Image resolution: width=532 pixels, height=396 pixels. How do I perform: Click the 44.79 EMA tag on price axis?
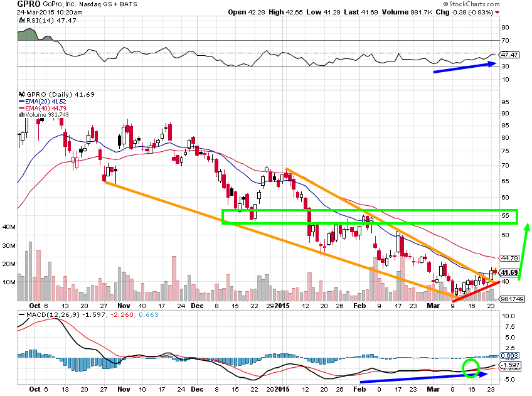point(509,258)
